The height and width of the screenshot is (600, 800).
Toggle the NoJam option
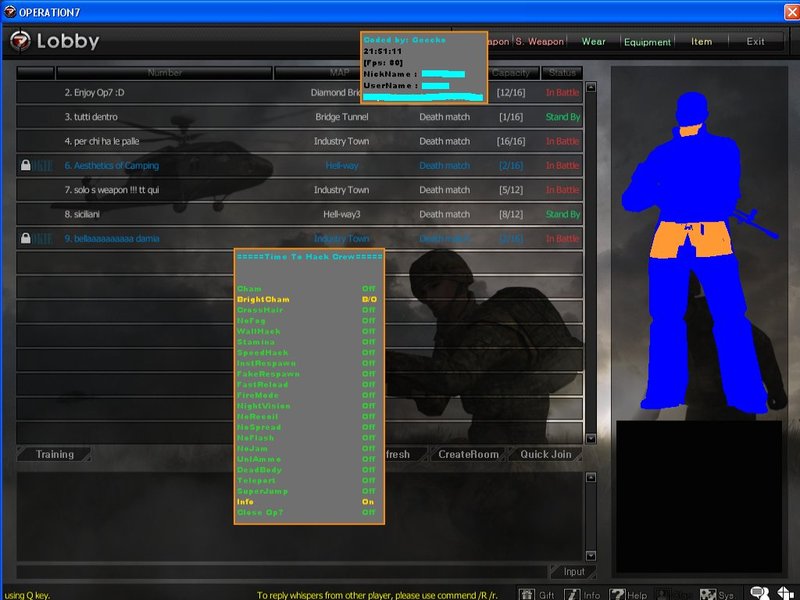(x=307, y=448)
